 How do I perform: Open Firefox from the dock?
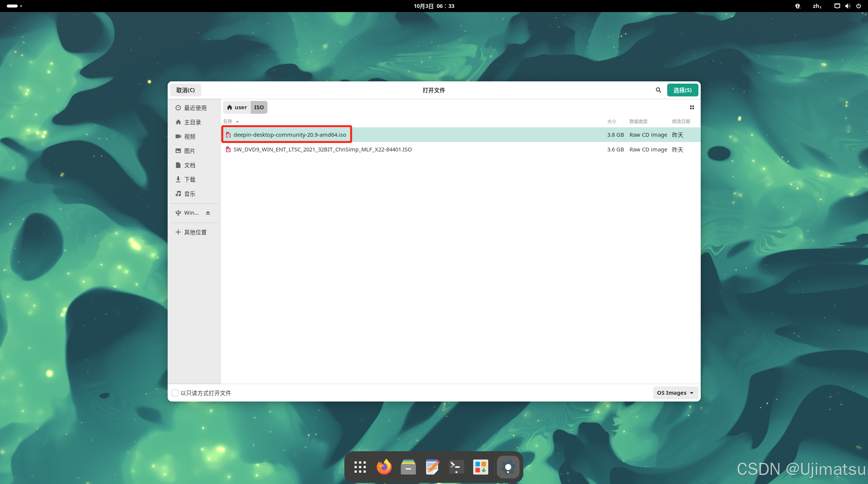pos(384,467)
